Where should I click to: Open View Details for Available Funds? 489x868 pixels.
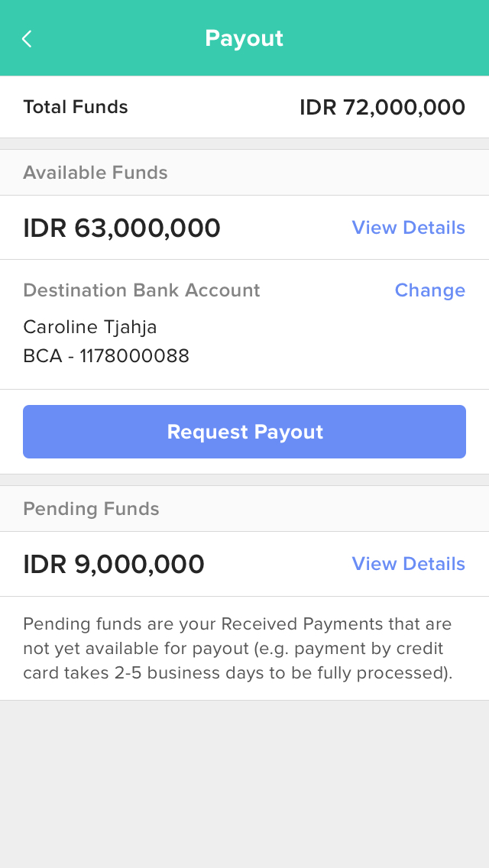[x=408, y=228]
